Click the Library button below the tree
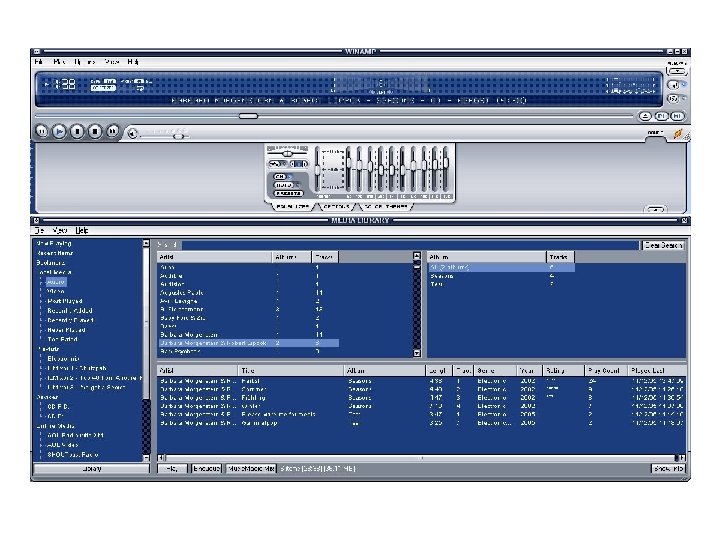The image size is (720, 540). (x=91, y=468)
